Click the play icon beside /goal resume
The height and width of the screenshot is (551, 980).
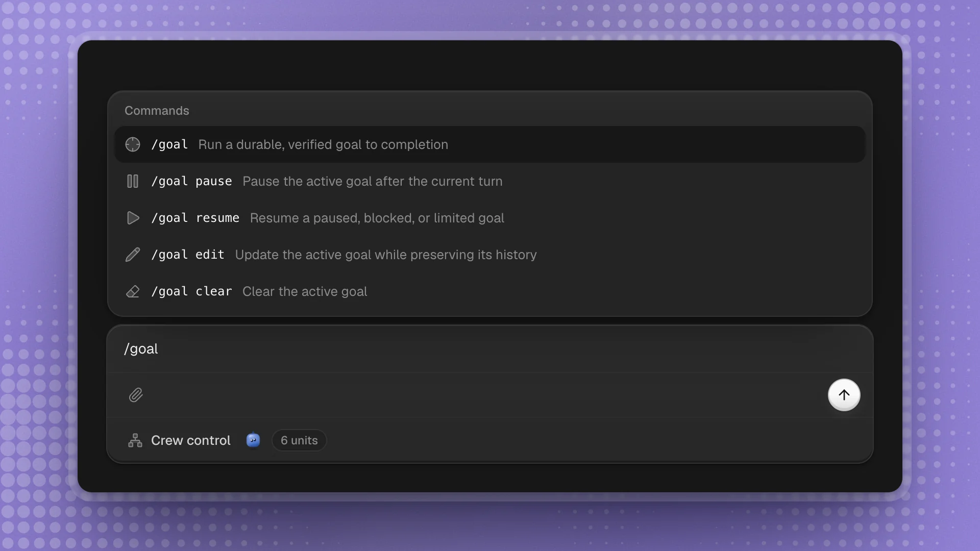point(133,218)
